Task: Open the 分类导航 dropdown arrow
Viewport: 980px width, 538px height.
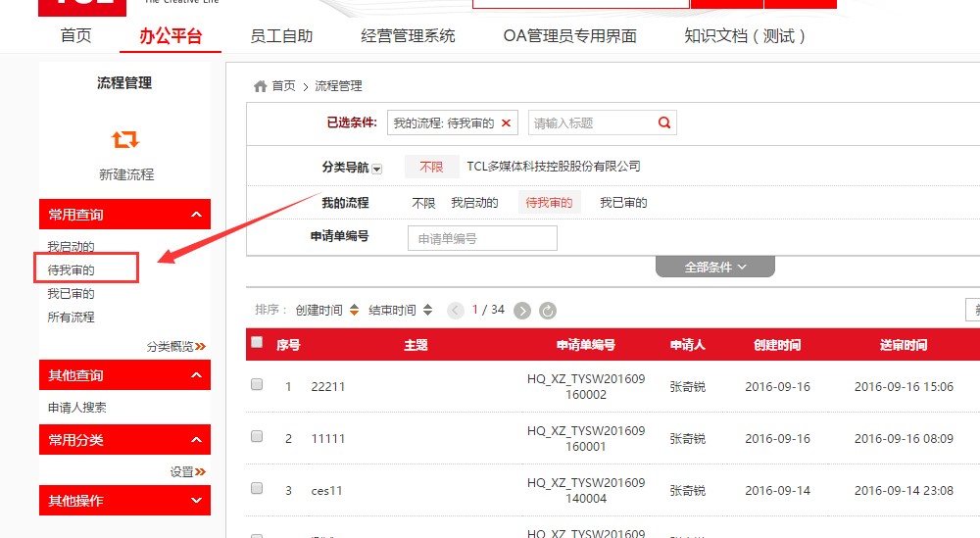Action: click(x=377, y=169)
